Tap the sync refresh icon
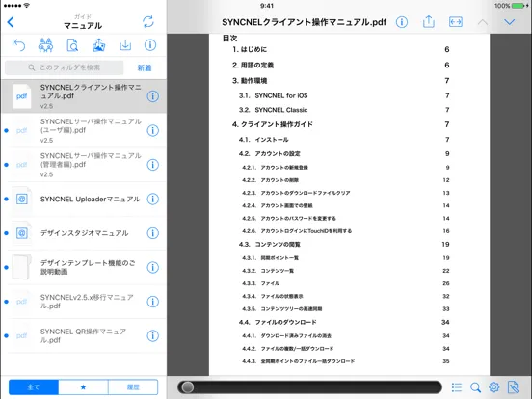 148,22
